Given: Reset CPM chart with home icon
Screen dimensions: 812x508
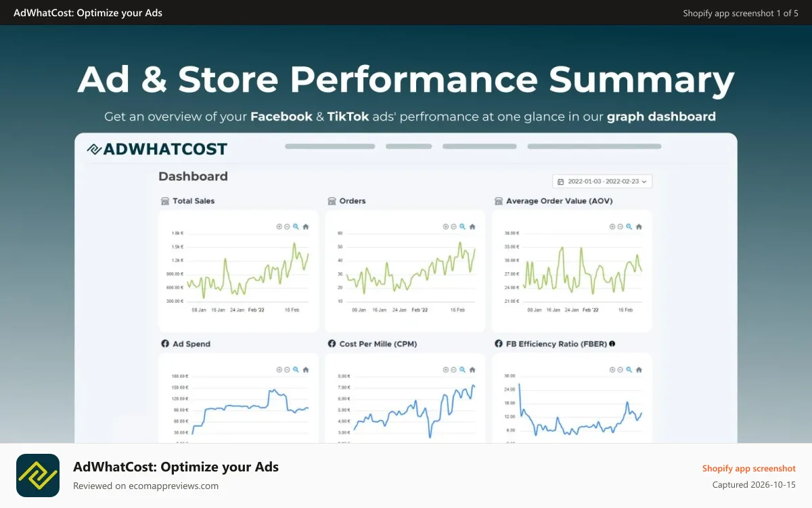Looking at the screenshot, I should point(472,370).
